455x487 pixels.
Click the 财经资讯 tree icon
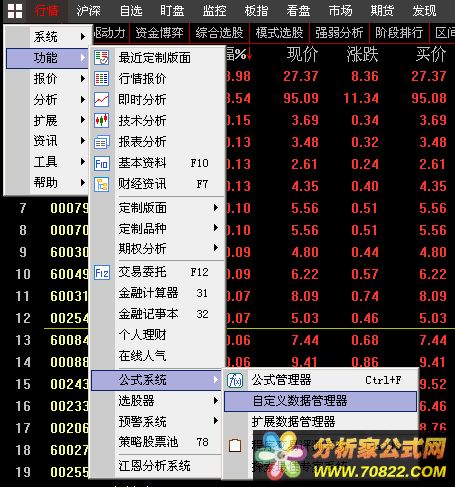coord(101,184)
